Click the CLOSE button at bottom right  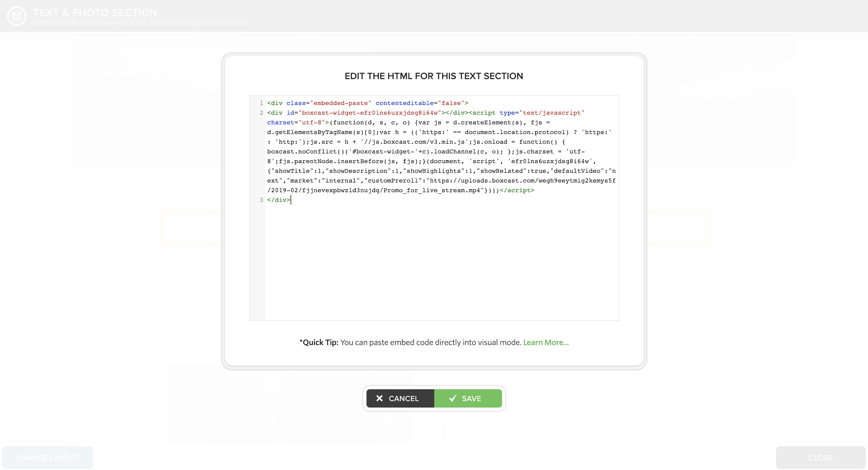pos(820,458)
